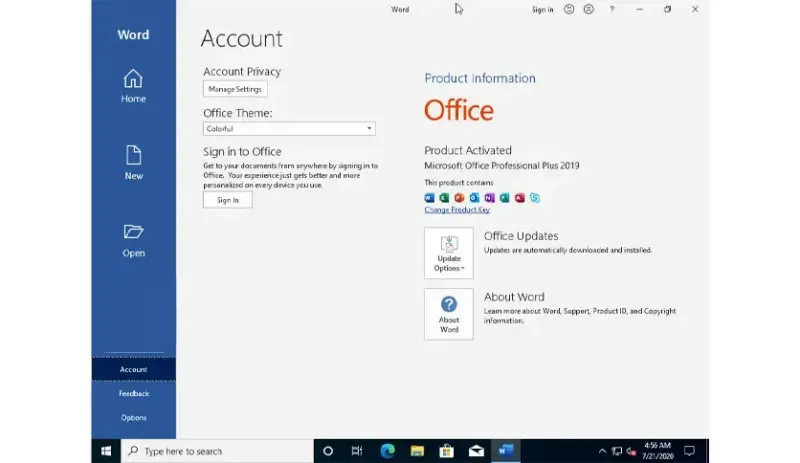Send a frown feedback face icon
800x463 pixels.
tap(589, 9)
